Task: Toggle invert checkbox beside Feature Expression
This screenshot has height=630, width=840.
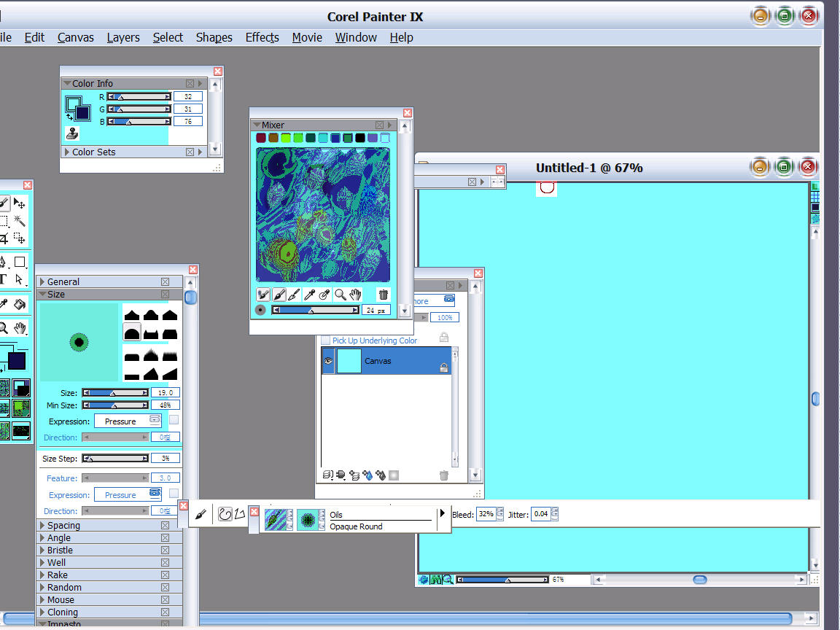Action: [174, 494]
